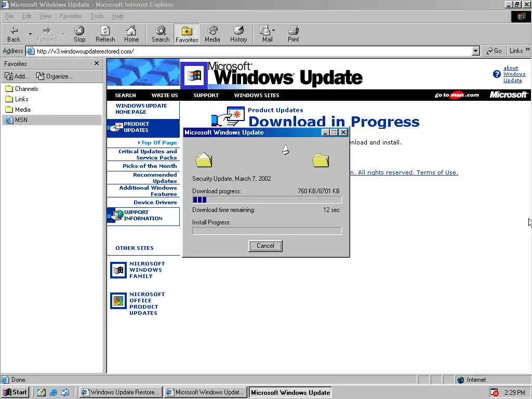Open the Help menu
532x399 pixels.
118,16
